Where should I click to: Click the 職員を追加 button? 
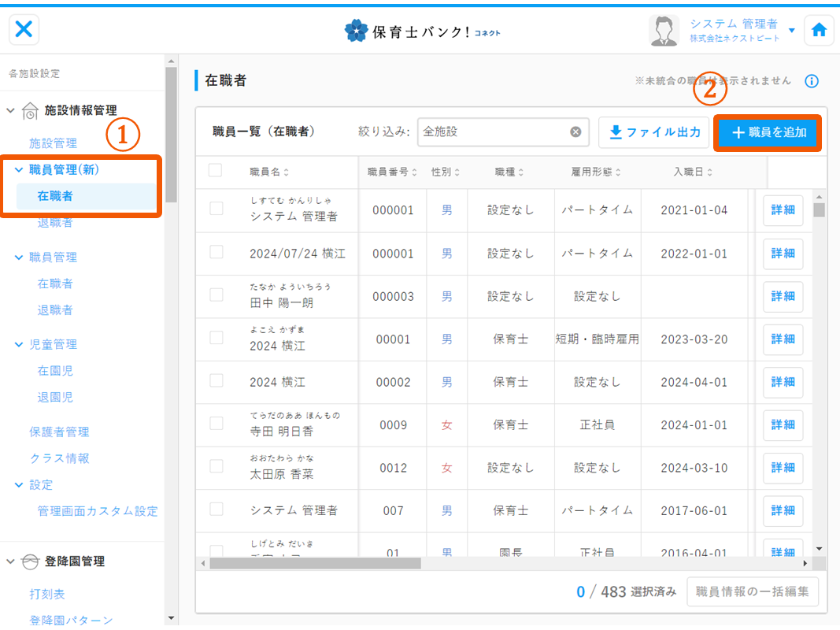[x=768, y=133]
